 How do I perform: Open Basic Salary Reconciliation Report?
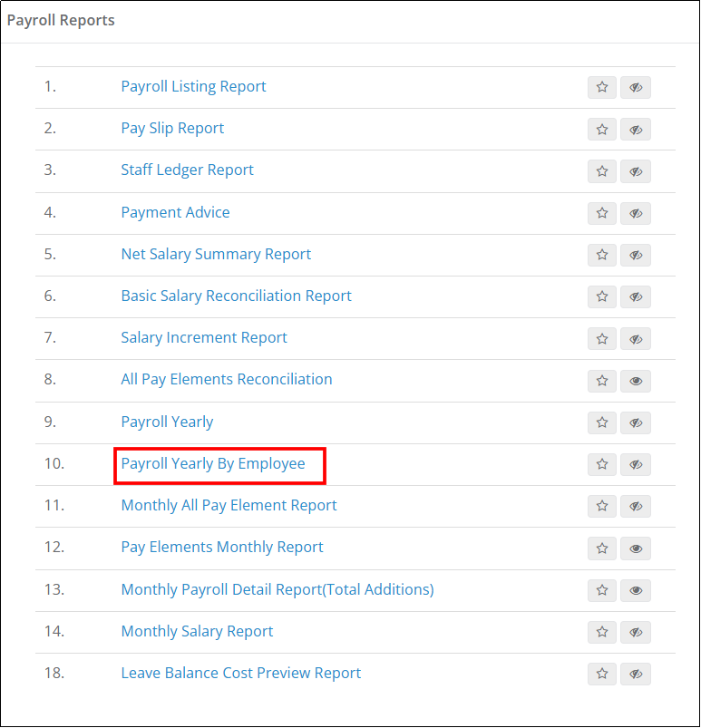point(236,296)
